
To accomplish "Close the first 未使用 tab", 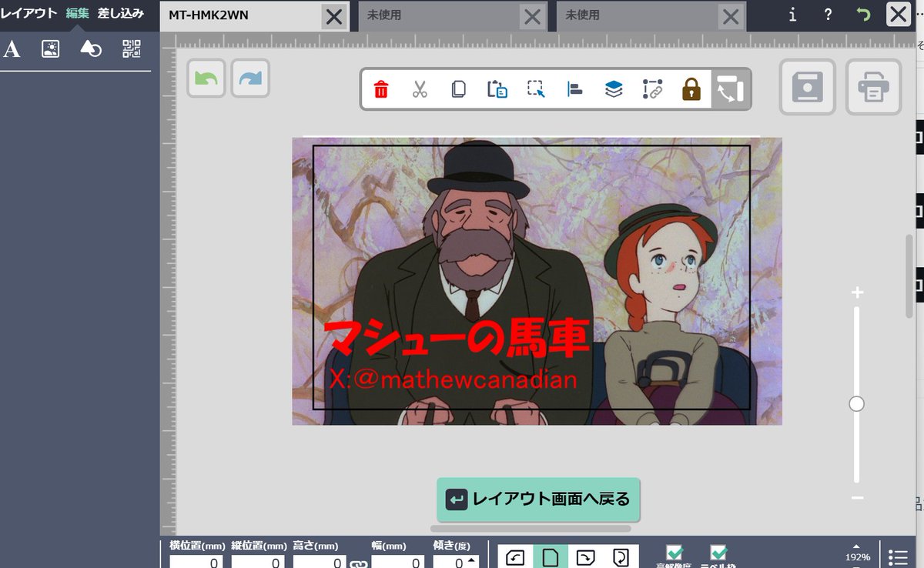I will (532, 16).
